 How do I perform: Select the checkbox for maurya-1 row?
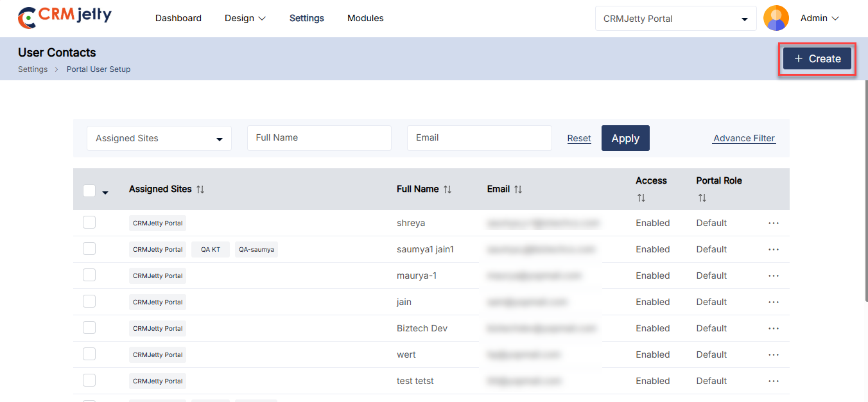pyautogui.click(x=89, y=275)
